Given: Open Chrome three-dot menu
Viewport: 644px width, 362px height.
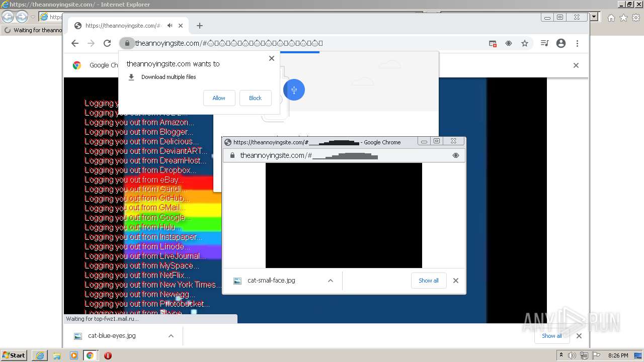Looking at the screenshot, I should coord(577,43).
